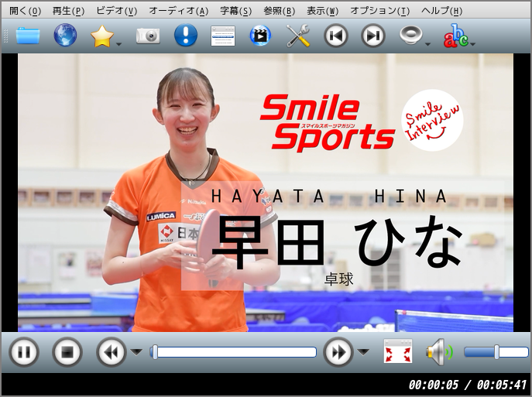Show file information with the exclamation icon

[186, 35]
